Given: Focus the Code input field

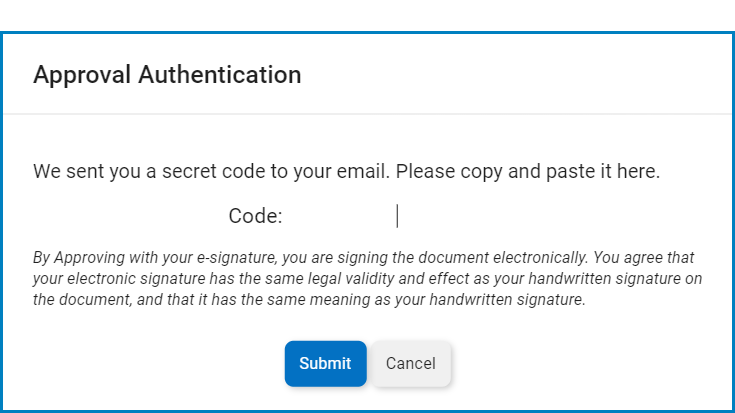Looking at the screenshot, I should pos(400,216).
